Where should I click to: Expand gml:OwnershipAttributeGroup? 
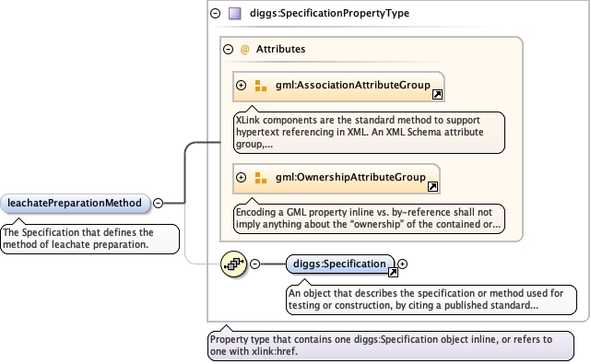click(241, 178)
